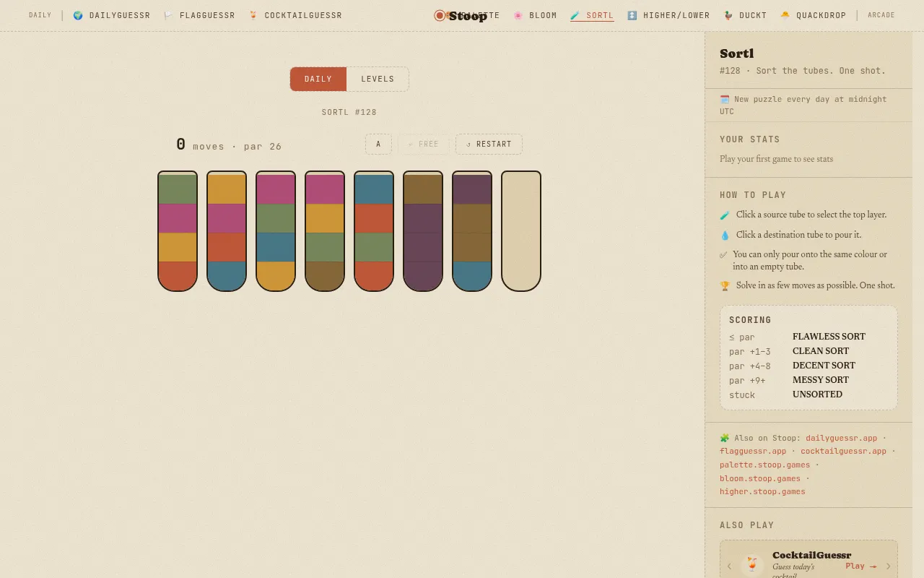924x578 pixels.
Task: Show the next game in Also Play
Action: 888,566
